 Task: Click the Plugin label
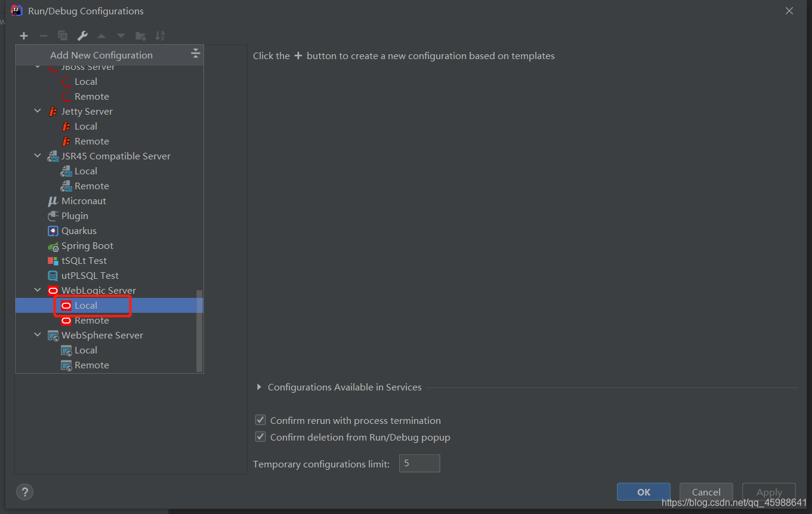[x=75, y=216]
